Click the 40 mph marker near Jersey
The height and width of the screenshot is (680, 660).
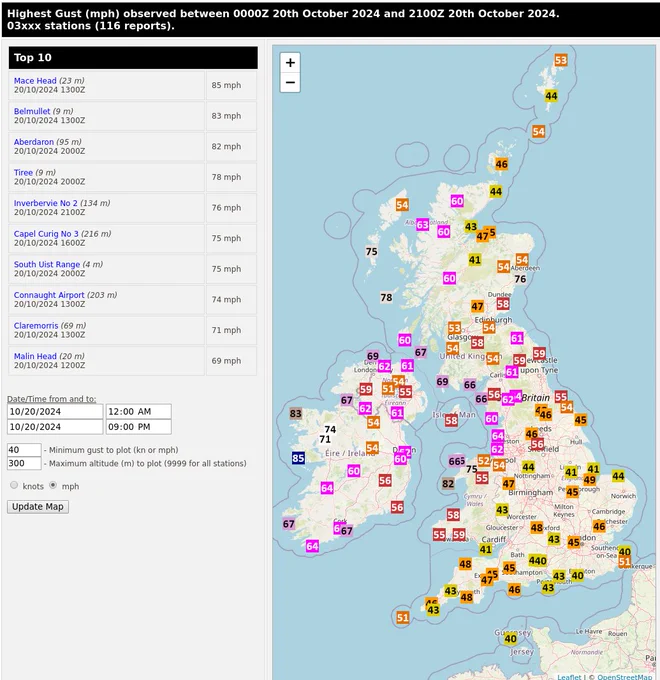click(x=510, y=639)
